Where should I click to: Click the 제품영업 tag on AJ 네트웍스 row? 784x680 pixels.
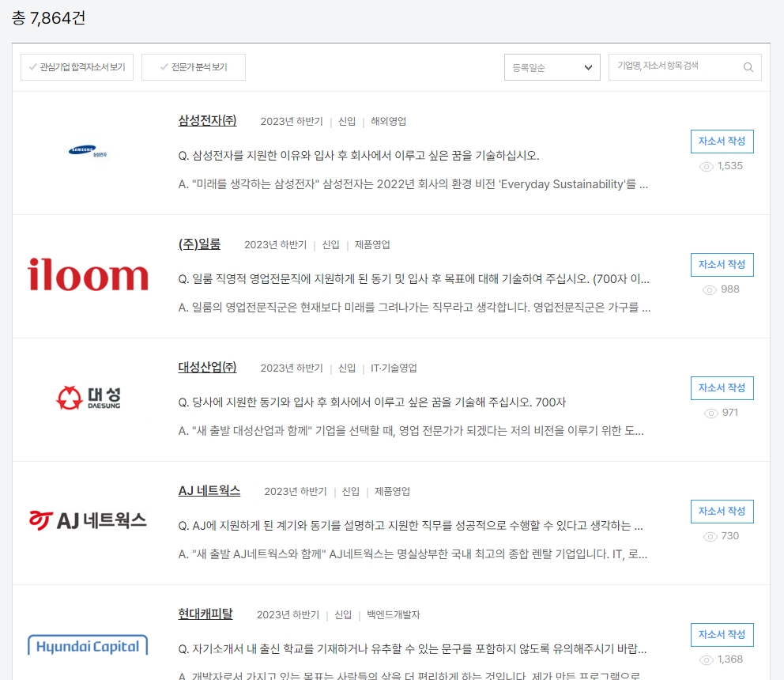click(392, 491)
